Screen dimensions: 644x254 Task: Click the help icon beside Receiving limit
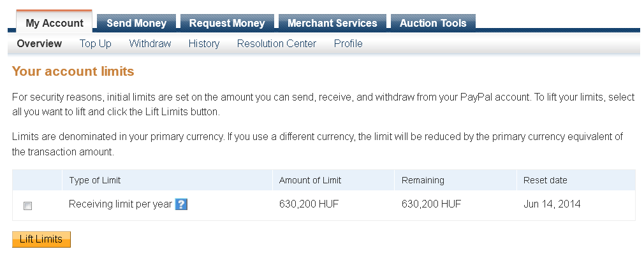tap(181, 204)
